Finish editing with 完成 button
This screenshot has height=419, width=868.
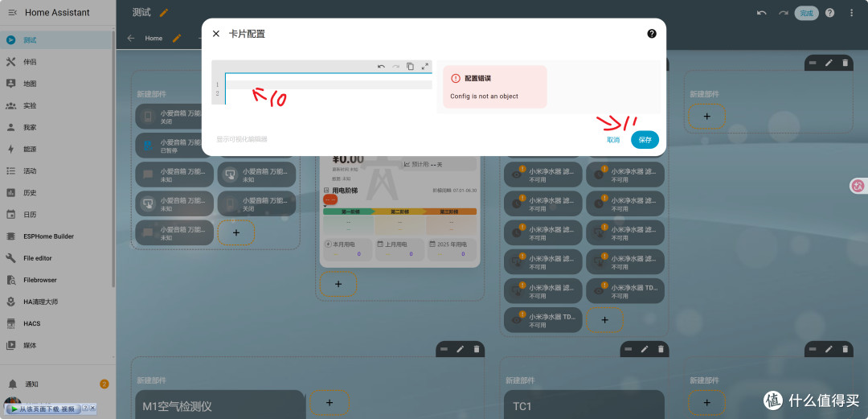point(807,13)
